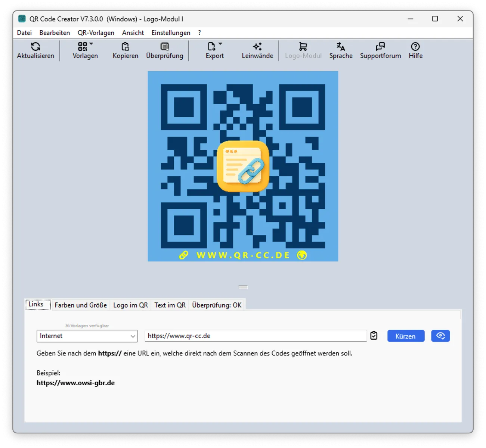Screen dimensions: 486x448
Task: Close the QR Code Creator window
Action: coord(460,19)
